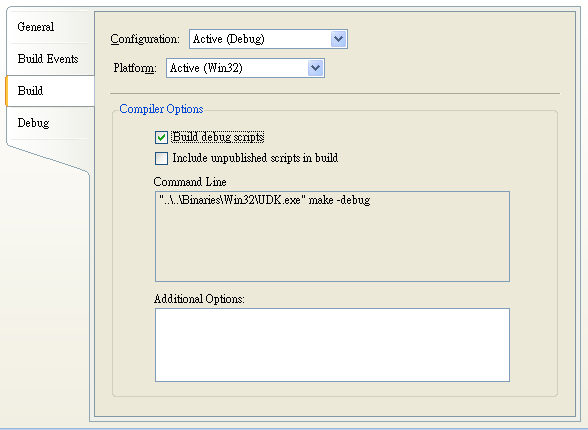Click the Command Line label

(190, 182)
